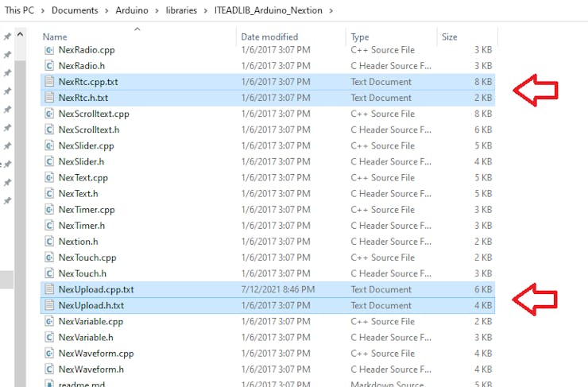This screenshot has width=588, height=387.
Task: Click the NexSlider.h file icon
Action: (x=49, y=161)
